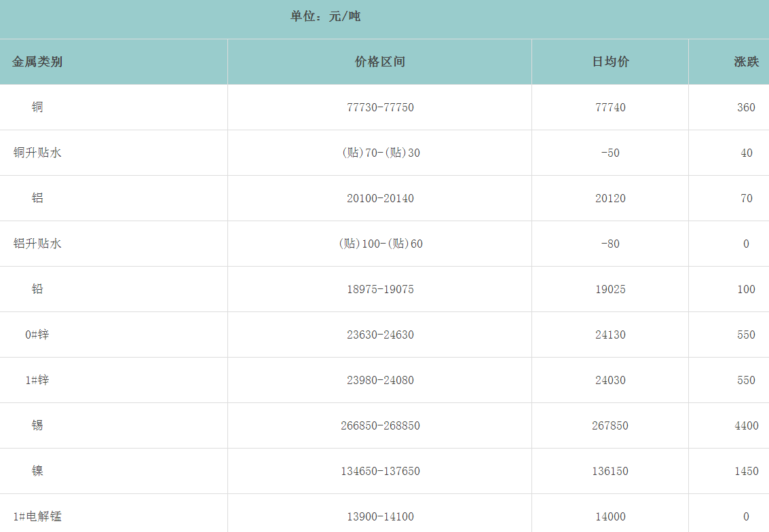
Task: Click the 涨跌 column header
Action: pos(746,62)
